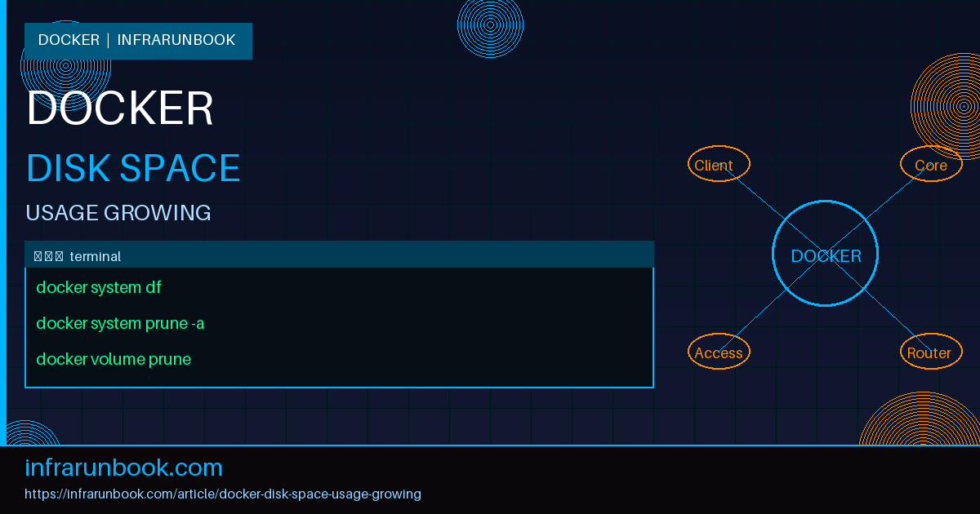
Task: Open the infrarunbook.com homepage link
Action: point(124,467)
